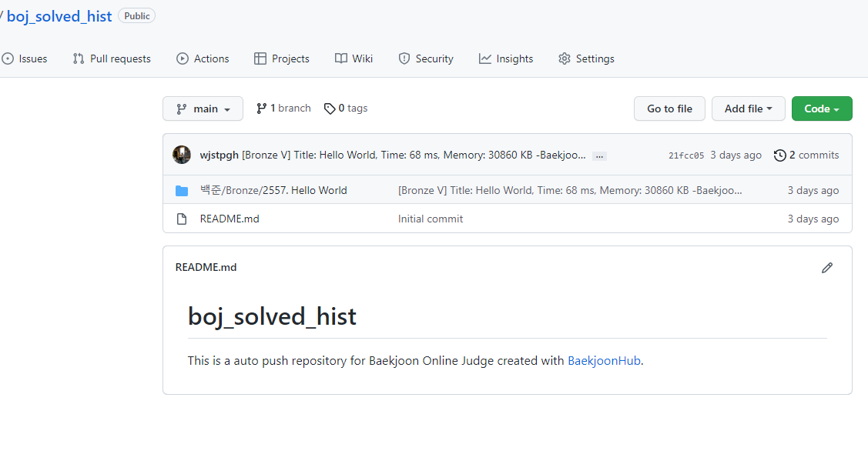Expand the Add file dropdown
Image resolution: width=868 pixels, height=461 pixels.
tap(748, 109)
